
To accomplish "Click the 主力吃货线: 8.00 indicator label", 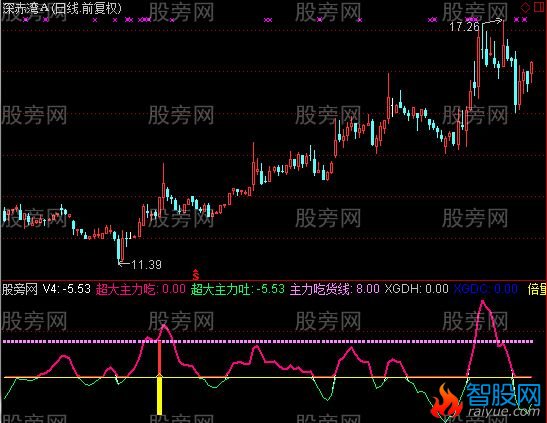I will (335, 289).
